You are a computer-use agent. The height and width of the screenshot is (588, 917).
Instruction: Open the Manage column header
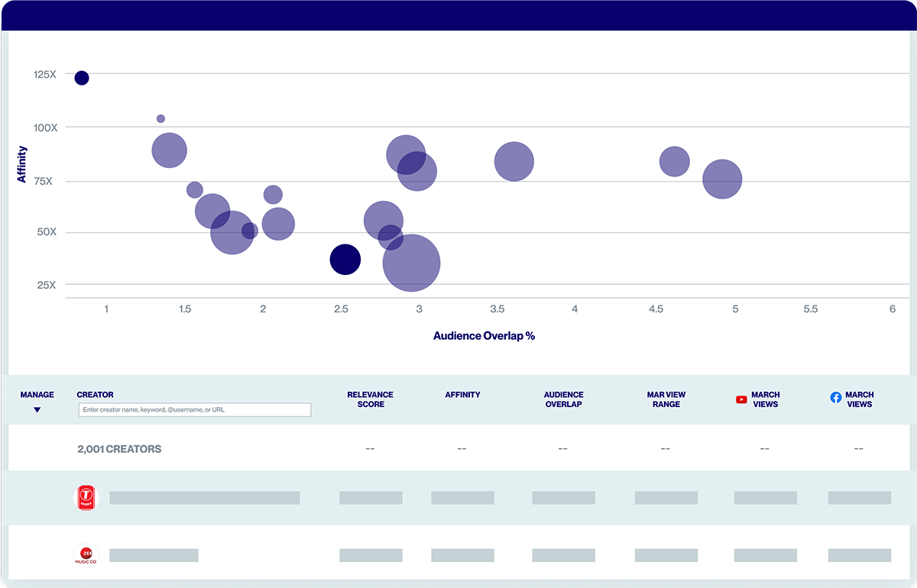point(37,395)
